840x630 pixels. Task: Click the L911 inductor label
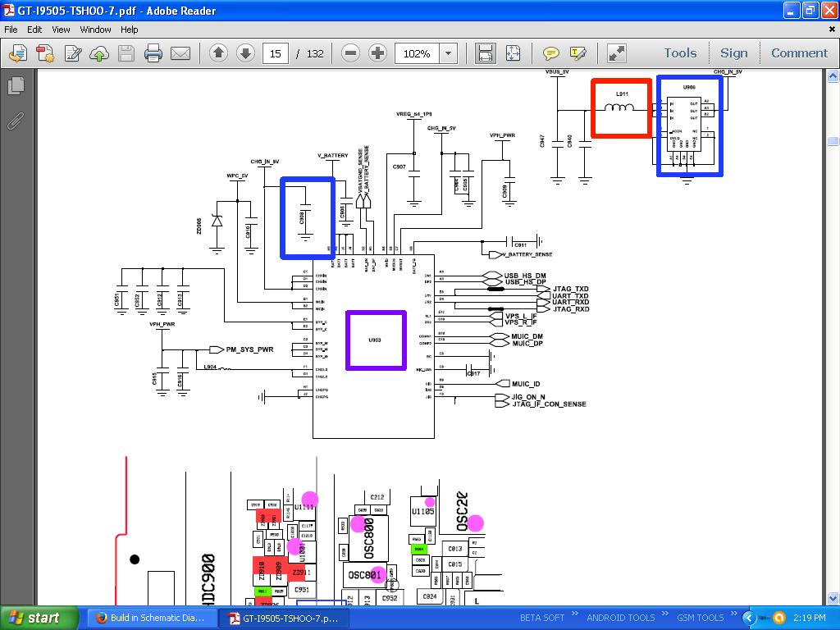pos(622,94)
